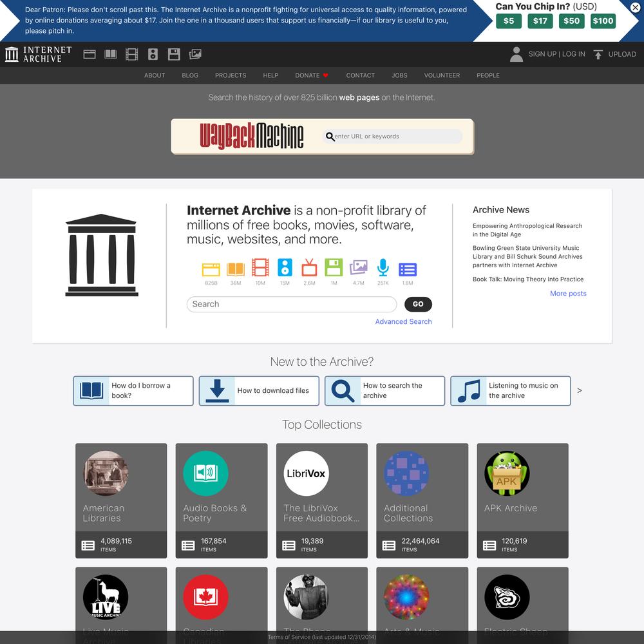Viewport: 644px width, 644px height.
Task: Open the HELP menu item
Action: pos(270,75)
